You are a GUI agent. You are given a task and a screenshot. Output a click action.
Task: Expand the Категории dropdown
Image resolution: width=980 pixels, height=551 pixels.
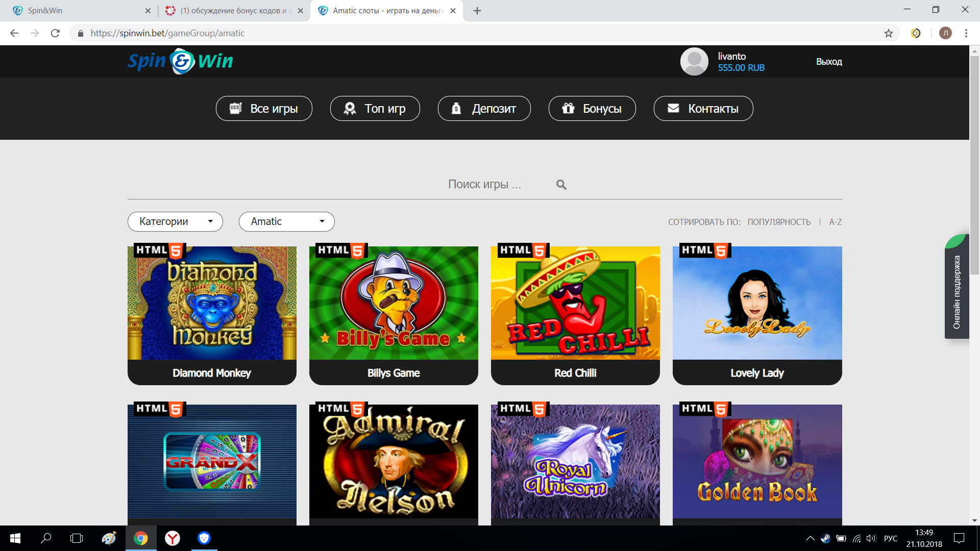[x=175, y=221]
